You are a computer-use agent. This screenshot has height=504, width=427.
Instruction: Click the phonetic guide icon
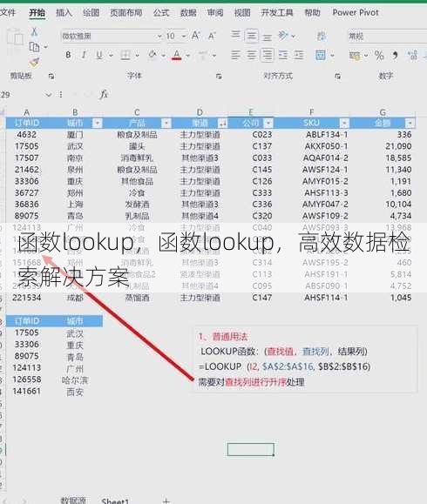tap(203, 56)
